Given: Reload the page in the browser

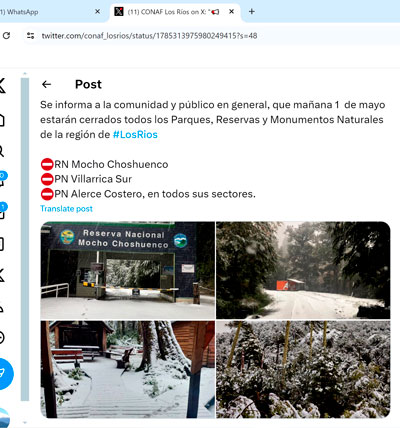Looking at the screenshot, I should point(6,36).
